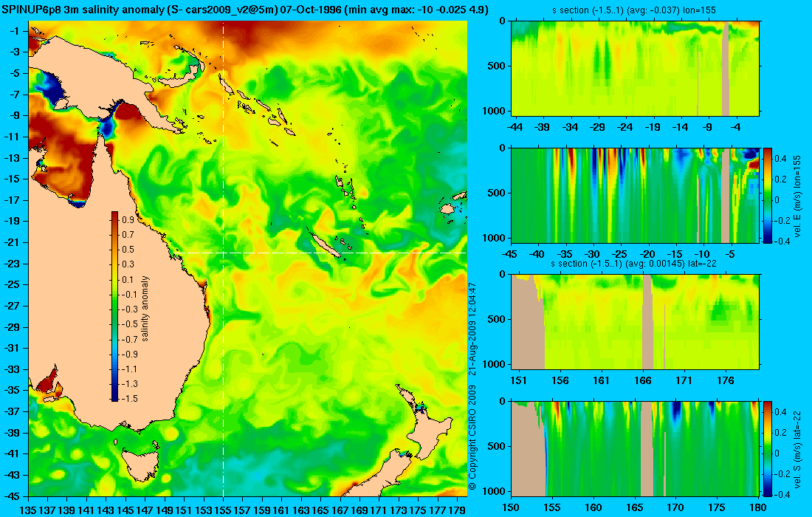Click longitude label 155 on main map axis
This screenshot has width=812, height=517.
[223, 510]
